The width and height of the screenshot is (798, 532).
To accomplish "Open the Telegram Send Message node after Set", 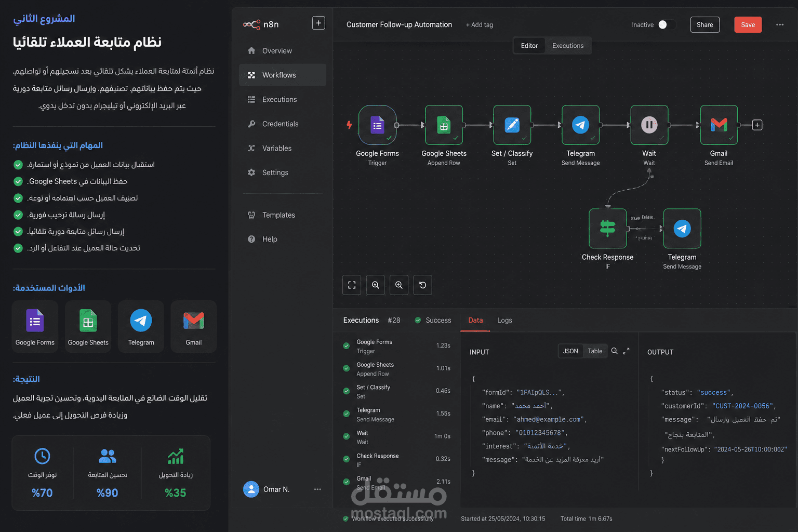I will [580, 125].
